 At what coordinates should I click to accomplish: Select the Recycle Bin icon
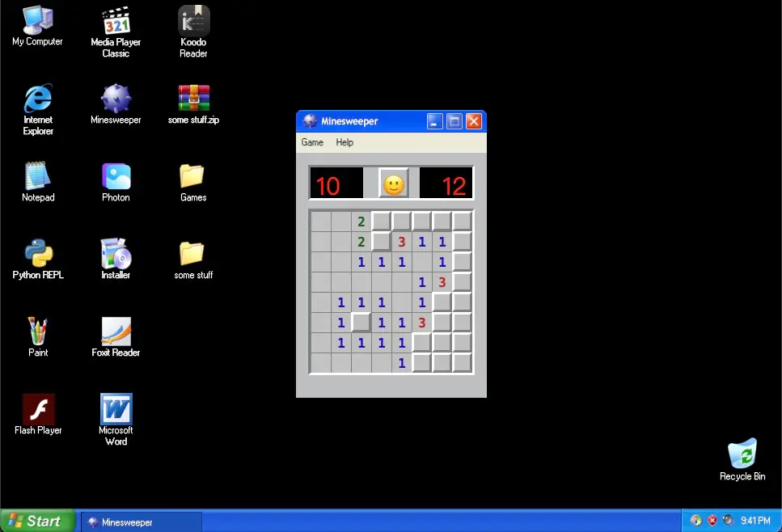742,460
